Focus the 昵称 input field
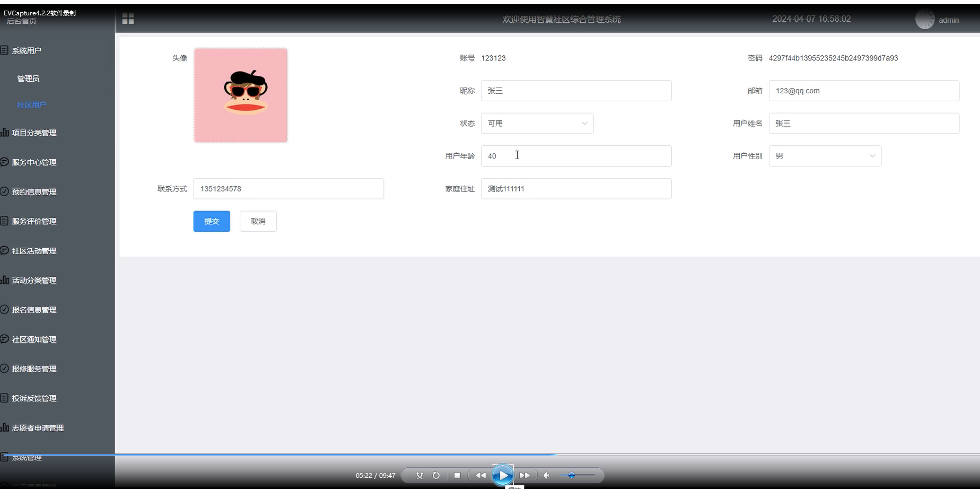 576,91
